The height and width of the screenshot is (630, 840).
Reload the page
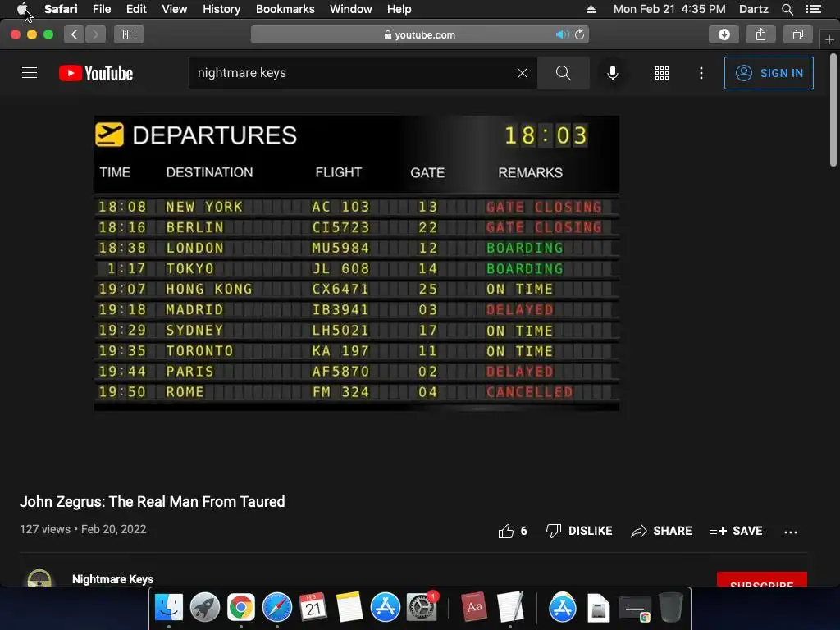coord(580,34)
